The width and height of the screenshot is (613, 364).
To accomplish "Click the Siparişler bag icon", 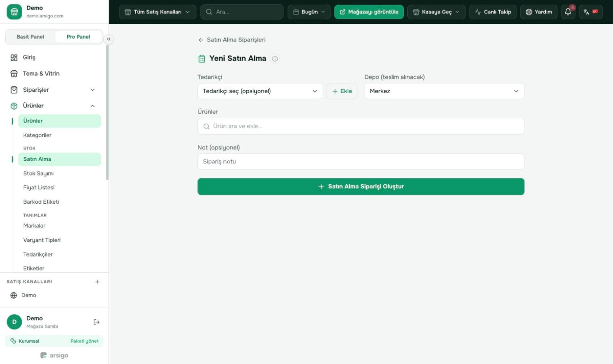I will tap(14, 90).
